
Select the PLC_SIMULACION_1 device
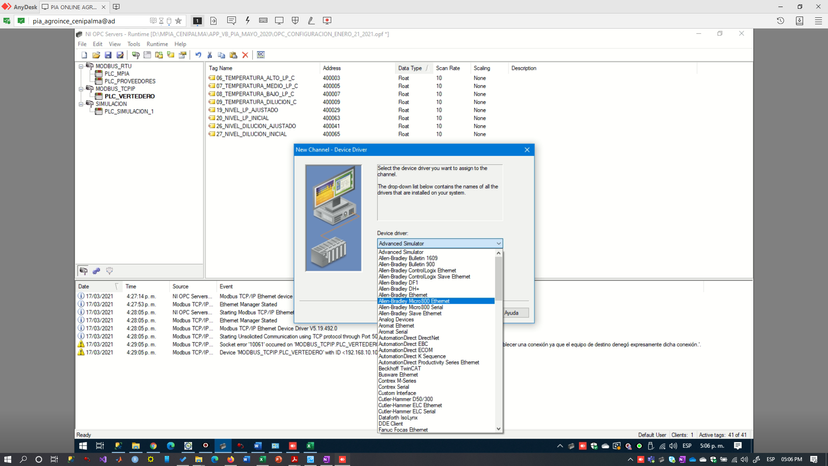coord(129,111)
